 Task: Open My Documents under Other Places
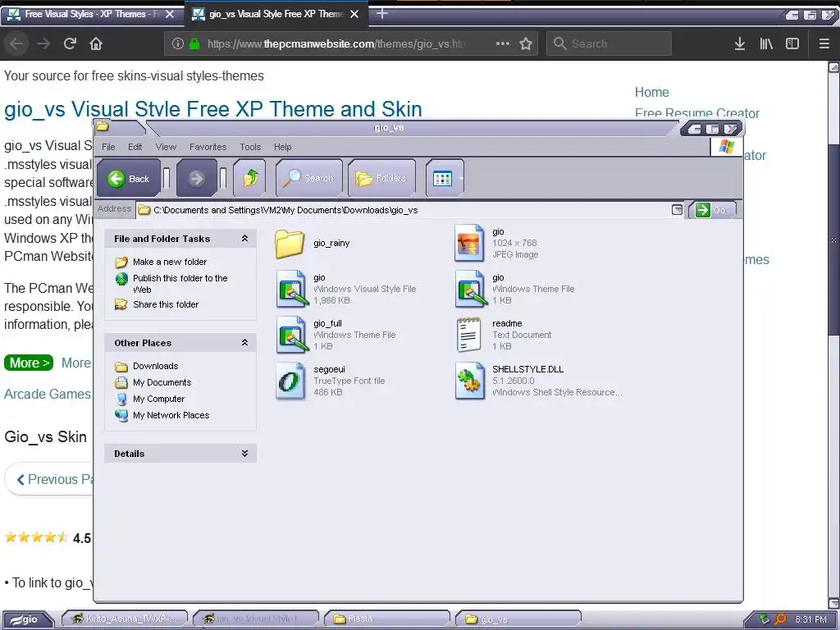click(162, 382)
